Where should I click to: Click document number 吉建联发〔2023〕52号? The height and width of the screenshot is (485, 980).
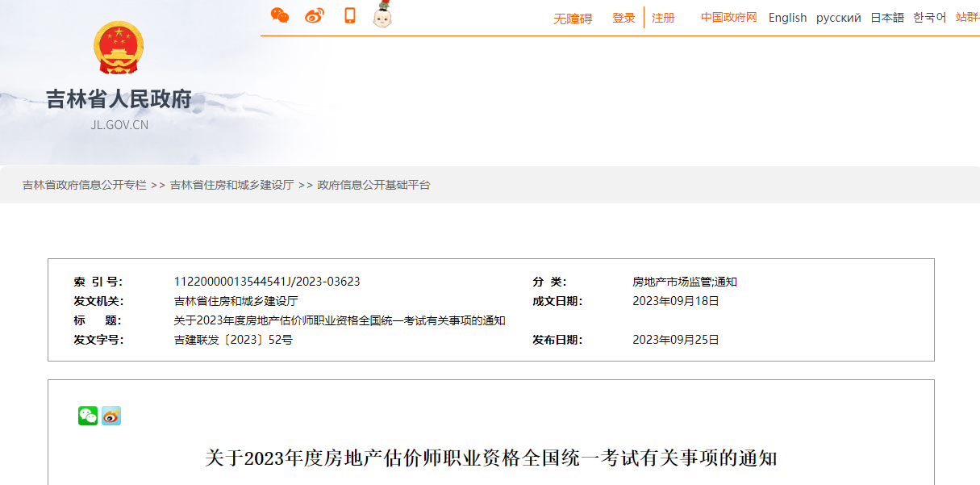pos(233,340)
